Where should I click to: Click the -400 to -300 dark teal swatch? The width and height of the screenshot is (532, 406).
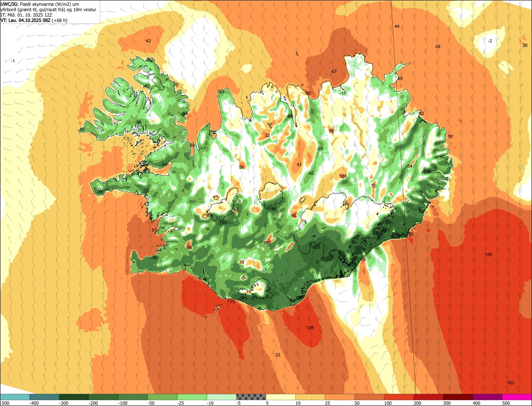click(x=44, y=397)
